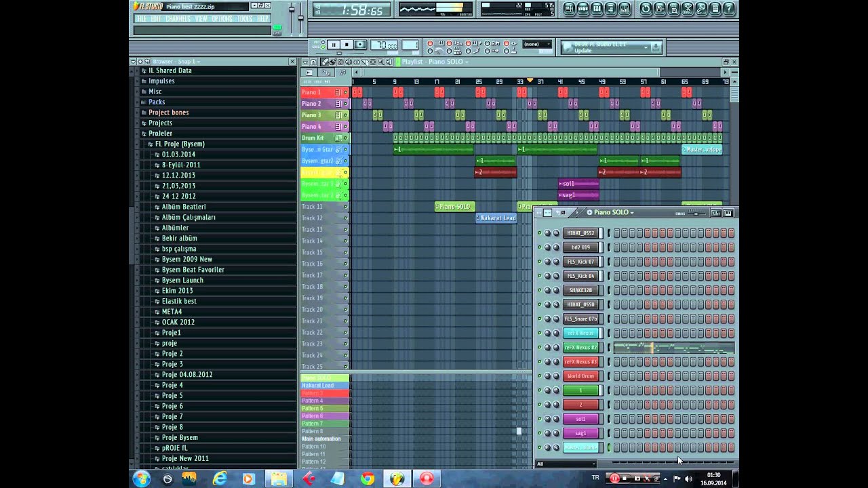The height and width of the screenshot is (488, 868).
Task: Select the FLS_Kick 07 channel button
Action: click(581, 262)
